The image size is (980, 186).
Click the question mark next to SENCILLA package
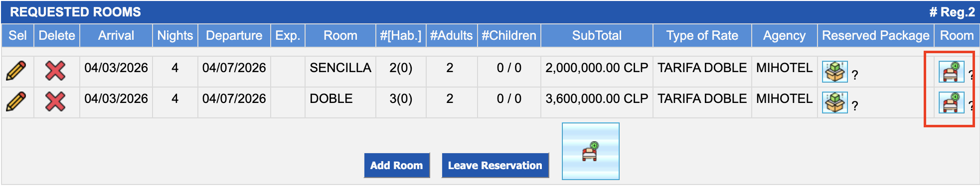click(855, 75)
